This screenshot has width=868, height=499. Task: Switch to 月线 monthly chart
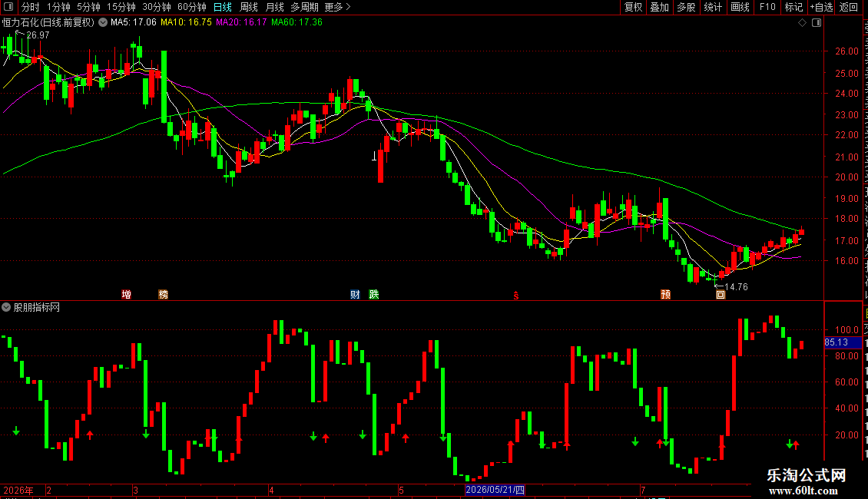(274, 7)
